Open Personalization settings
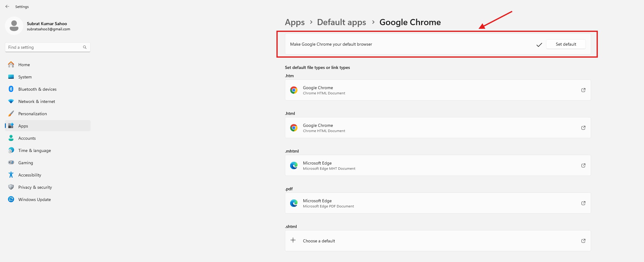 pos(32,114)
